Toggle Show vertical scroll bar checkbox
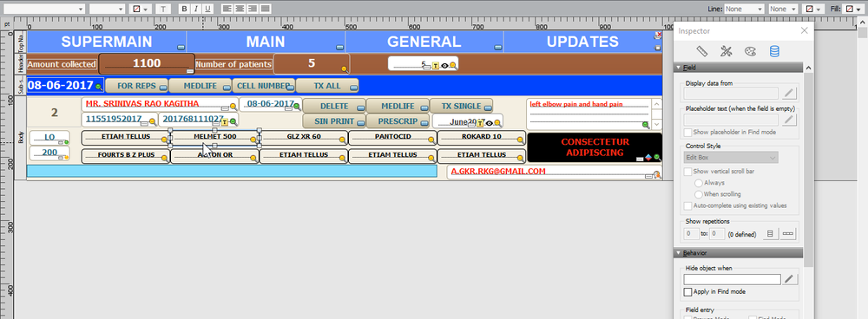 (688, 172)
